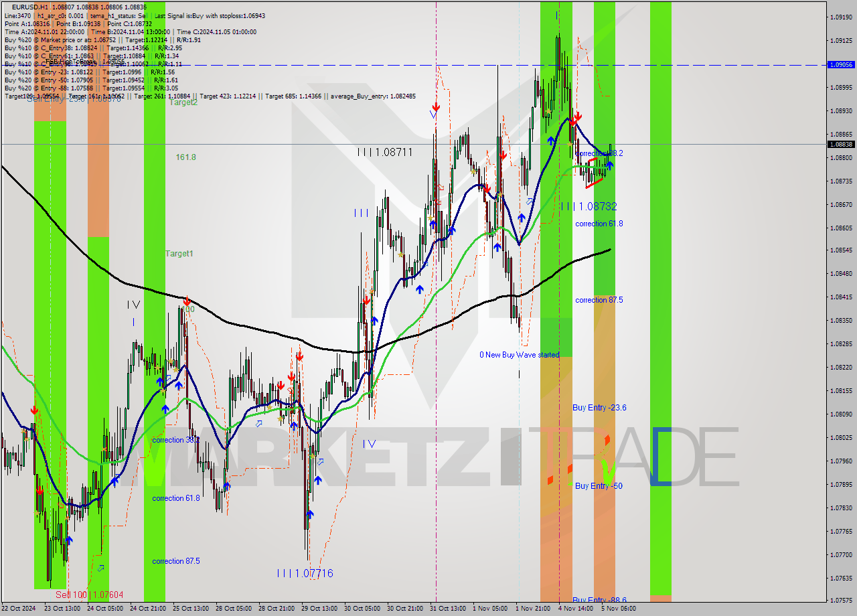This screenshot has height=616, width=857.
Task: Click the 'Buy Entry -88.6' label
Action: point(599,600)
